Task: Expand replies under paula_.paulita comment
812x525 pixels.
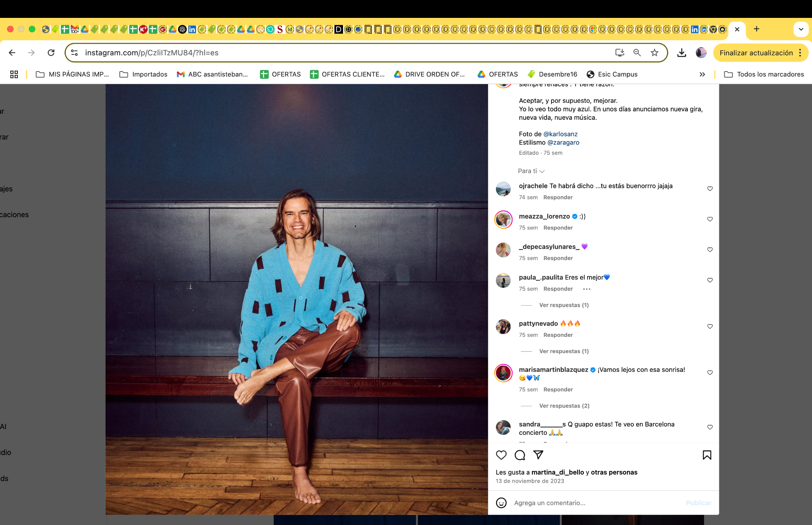Action: [x=564, y=305]
